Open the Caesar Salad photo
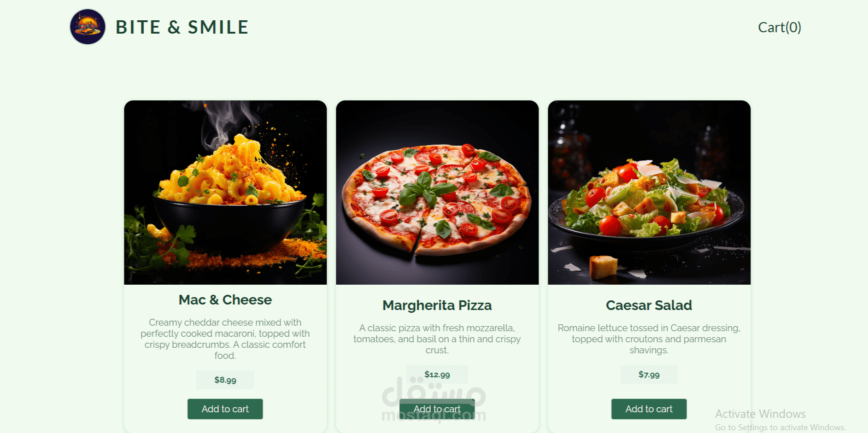The width and height of the screenshot is (868, 433). click(x=649, y=193)
